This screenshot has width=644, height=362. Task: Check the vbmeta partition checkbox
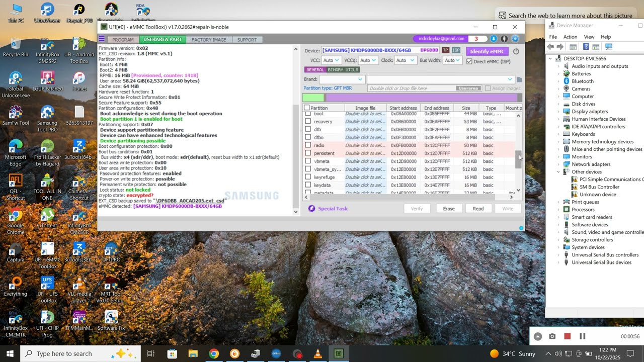[x=308, y=161]
